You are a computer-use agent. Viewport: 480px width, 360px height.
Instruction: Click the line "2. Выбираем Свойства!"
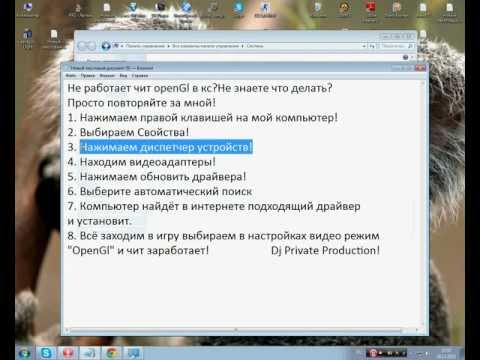tap(128, 132)
